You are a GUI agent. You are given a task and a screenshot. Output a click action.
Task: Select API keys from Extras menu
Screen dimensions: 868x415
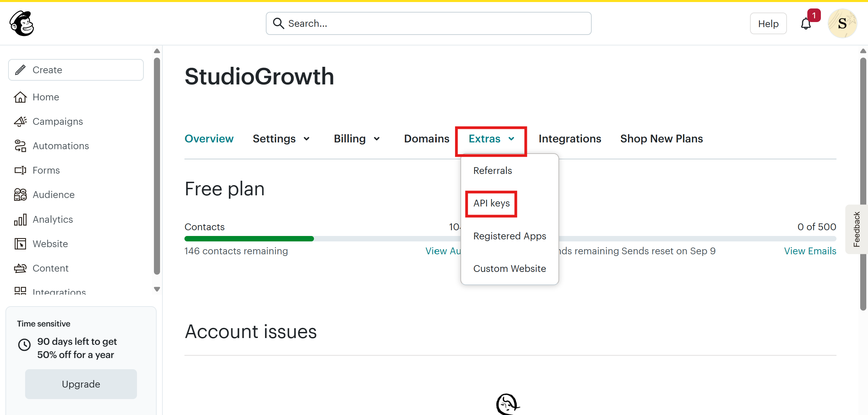coord(492,203)
